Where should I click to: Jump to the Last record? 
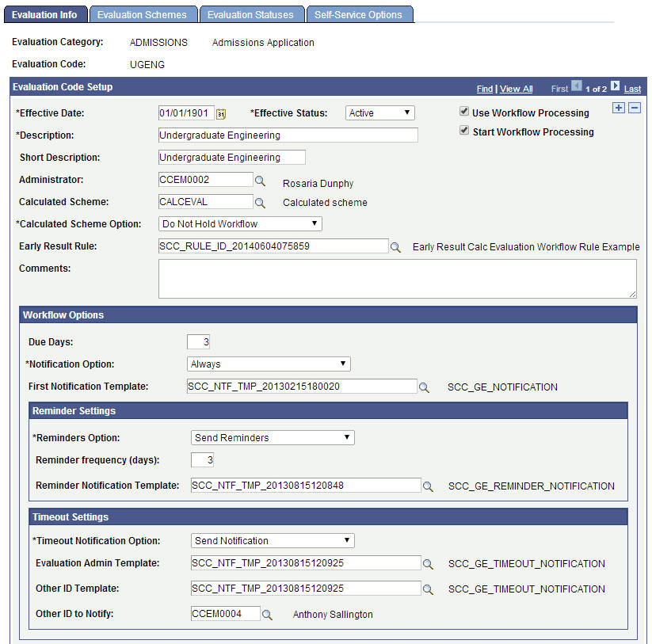tap(631, 89)
